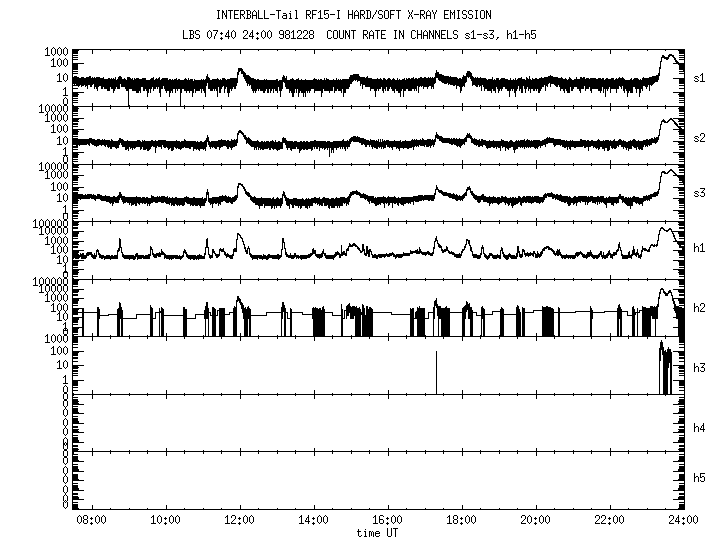Click the 12:00 time axis tick label

tap(239, 520)
